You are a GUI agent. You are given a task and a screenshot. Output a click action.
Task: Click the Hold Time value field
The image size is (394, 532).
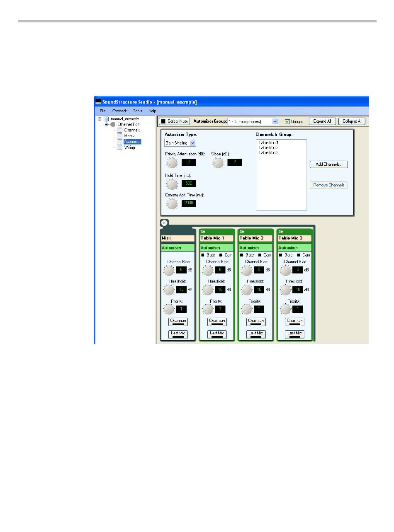point(189,184)
